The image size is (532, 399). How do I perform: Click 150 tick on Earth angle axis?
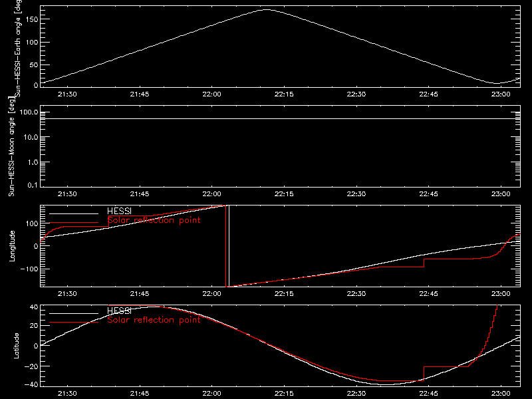pyautogui.click(x=31, y=19)
